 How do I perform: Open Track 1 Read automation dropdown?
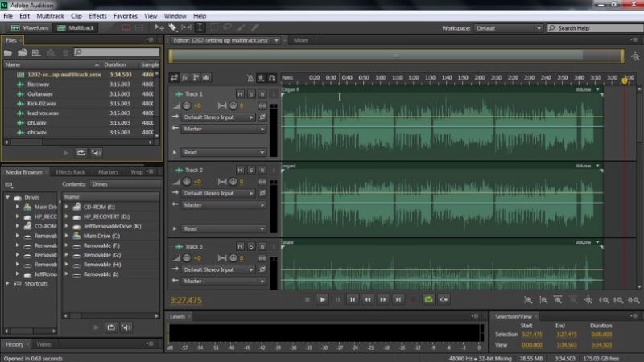[224, 152]
